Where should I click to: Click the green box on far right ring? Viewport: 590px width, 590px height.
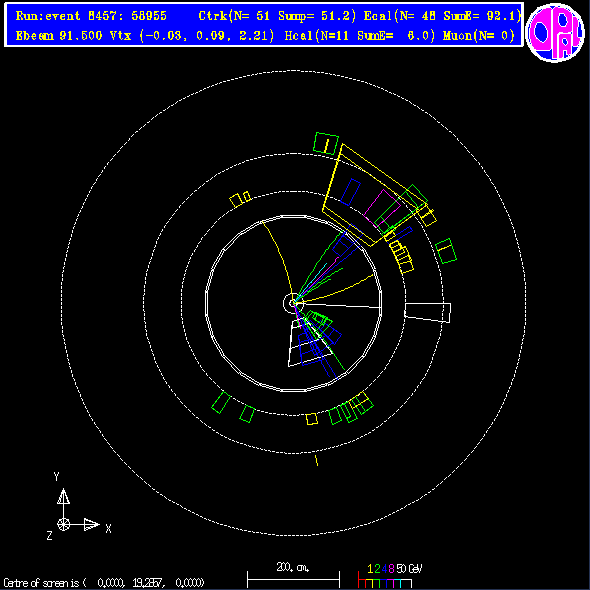pyautogui.click(x=446, y=251)
